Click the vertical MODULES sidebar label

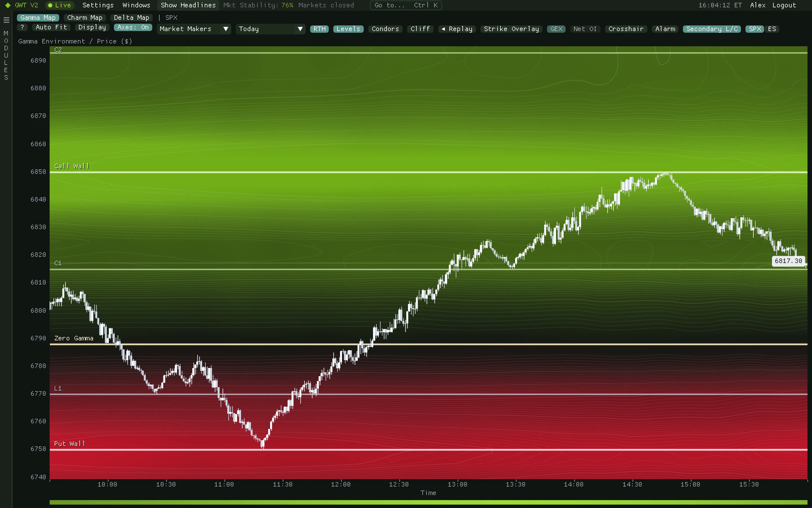(6, 55)
